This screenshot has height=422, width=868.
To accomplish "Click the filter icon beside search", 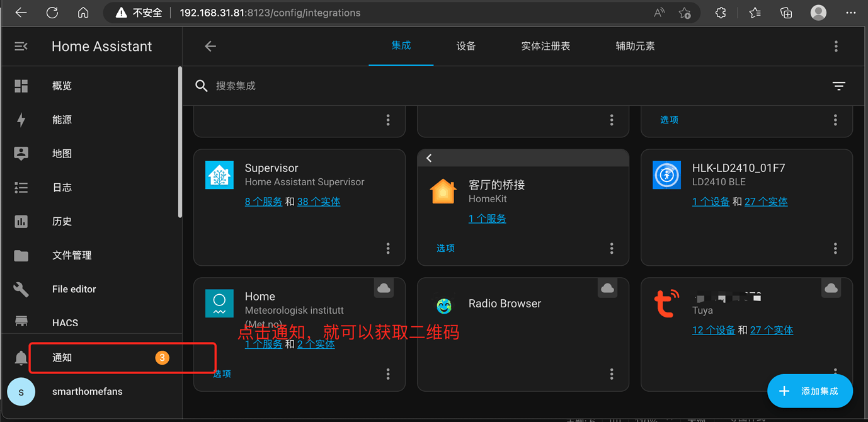I will point(838,86).
